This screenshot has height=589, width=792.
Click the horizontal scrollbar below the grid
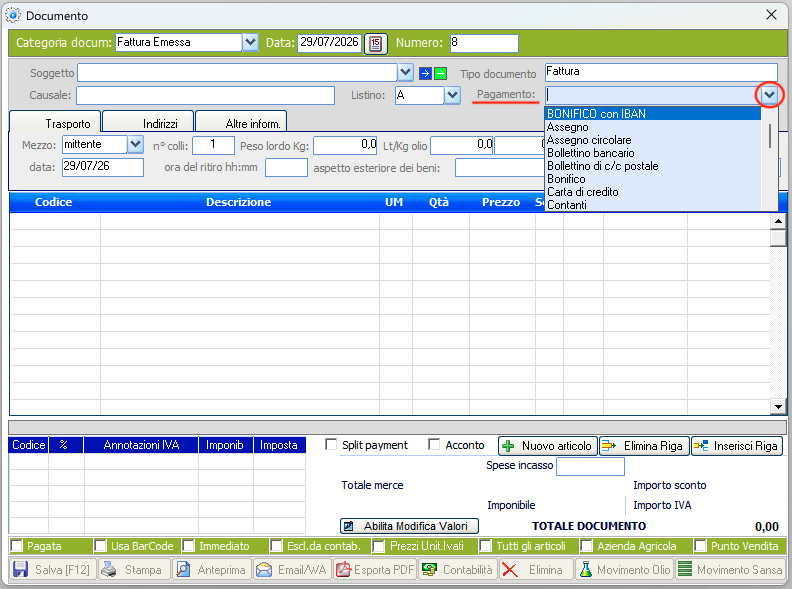[397, 427]
